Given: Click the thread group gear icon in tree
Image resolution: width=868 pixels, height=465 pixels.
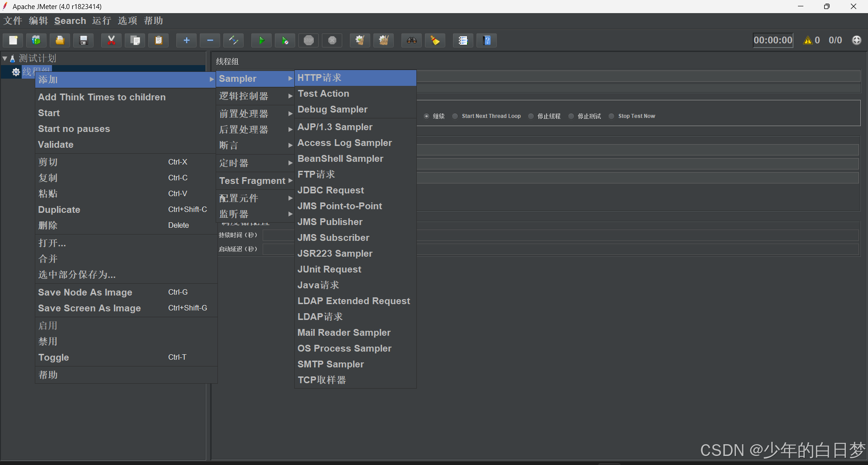Looking at the screenshot, I should coord(16,72).
